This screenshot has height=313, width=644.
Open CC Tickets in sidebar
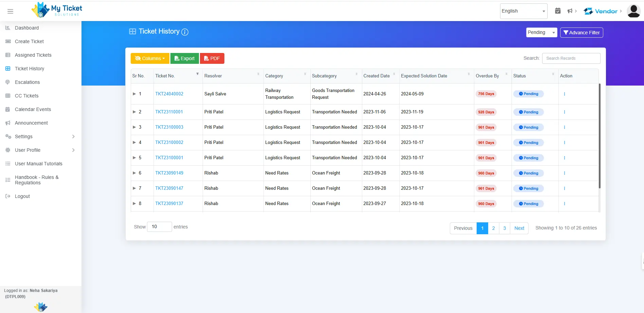(26, 96)
